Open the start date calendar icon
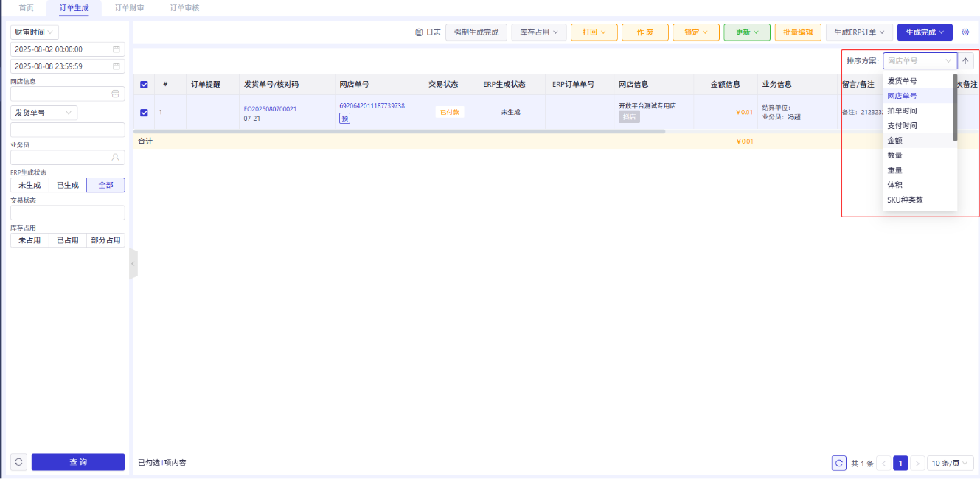 pos(116,49)
